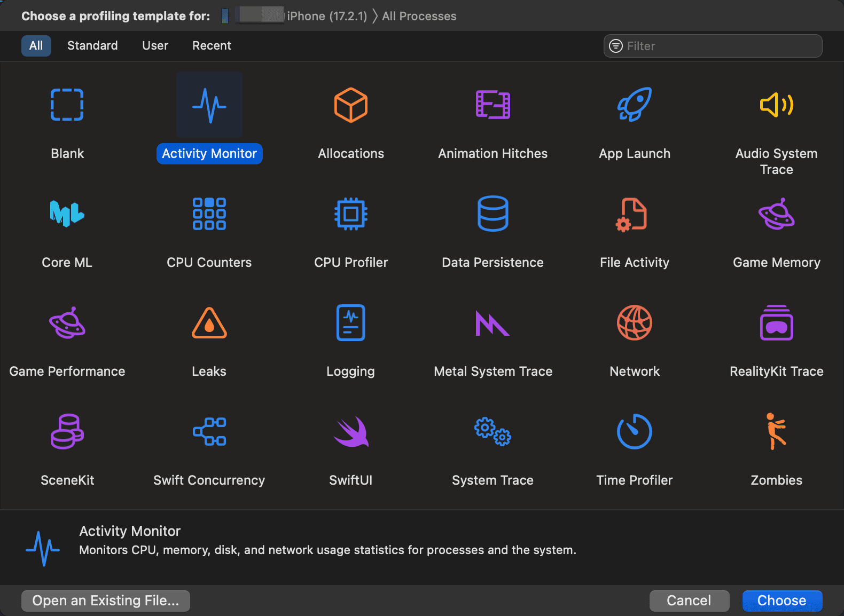Image resolution: width=844 pixels, height=616 pixels.
Task: Pick the Time Profiler clock icon
Action: tap(635, 431)
